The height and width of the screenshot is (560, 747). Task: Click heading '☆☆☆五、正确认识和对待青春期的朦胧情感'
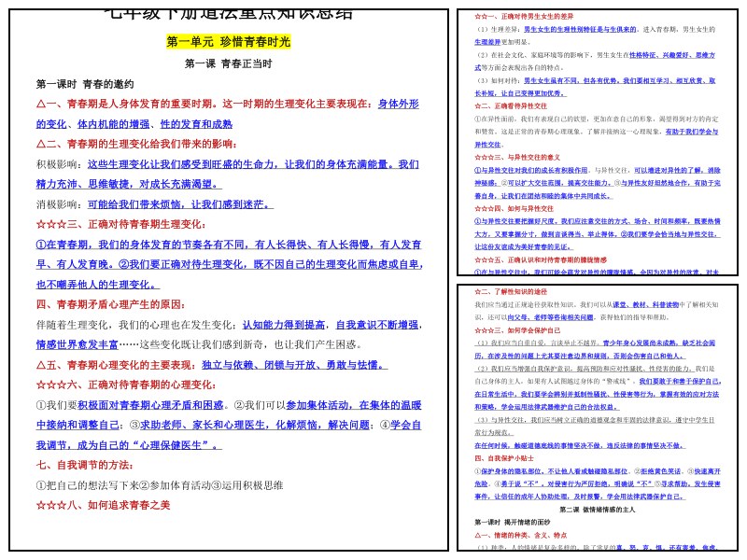(541, 260)
